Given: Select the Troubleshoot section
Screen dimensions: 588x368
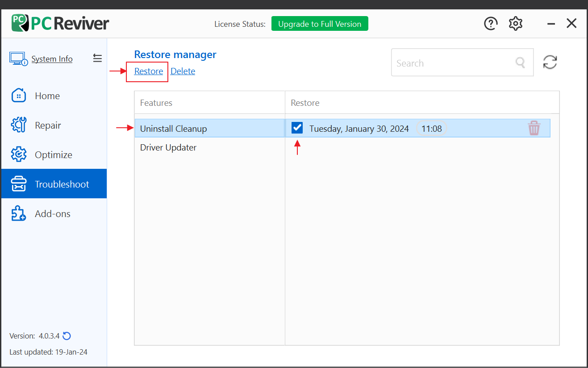Looking at the screenshot, I should [54, 184].
